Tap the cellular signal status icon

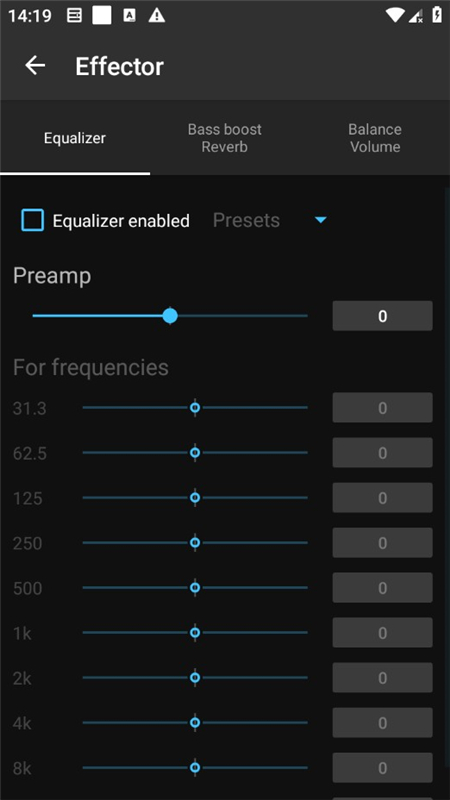pos(416,16)
